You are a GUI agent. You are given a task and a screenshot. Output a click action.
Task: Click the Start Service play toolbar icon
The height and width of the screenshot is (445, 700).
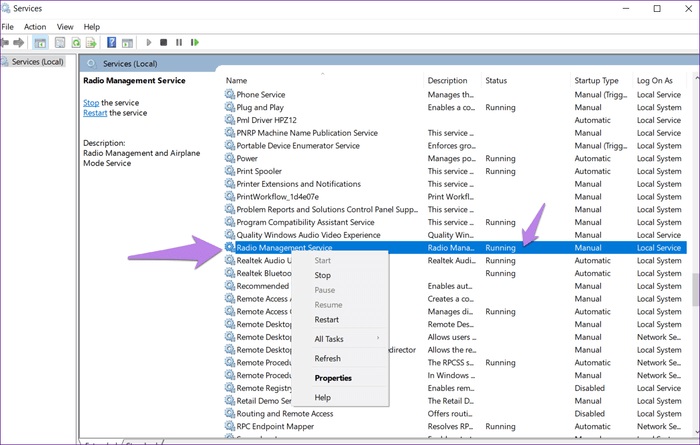[x=149, y=43]
